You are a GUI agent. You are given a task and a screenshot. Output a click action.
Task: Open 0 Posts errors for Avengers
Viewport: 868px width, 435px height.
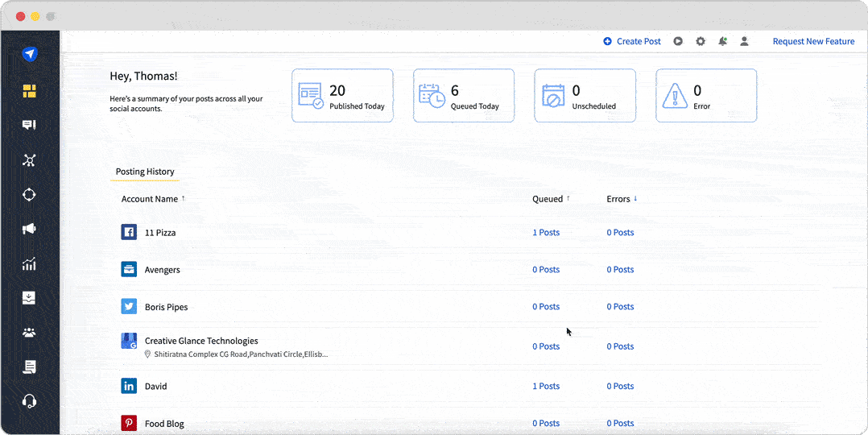point(620,269)
